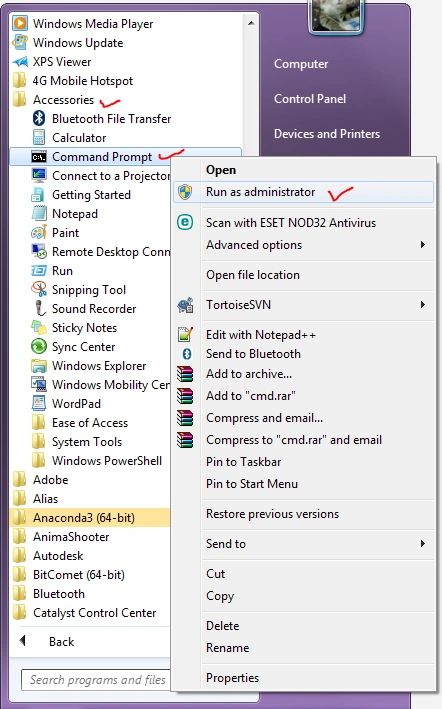Expand the Send to submenu arrow

point(423,544)
